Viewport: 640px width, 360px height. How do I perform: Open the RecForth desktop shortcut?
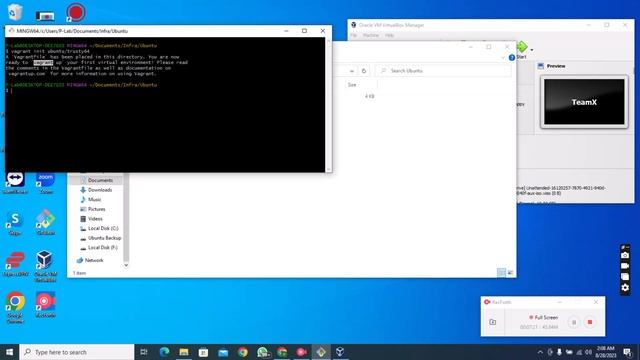point(45,304)
